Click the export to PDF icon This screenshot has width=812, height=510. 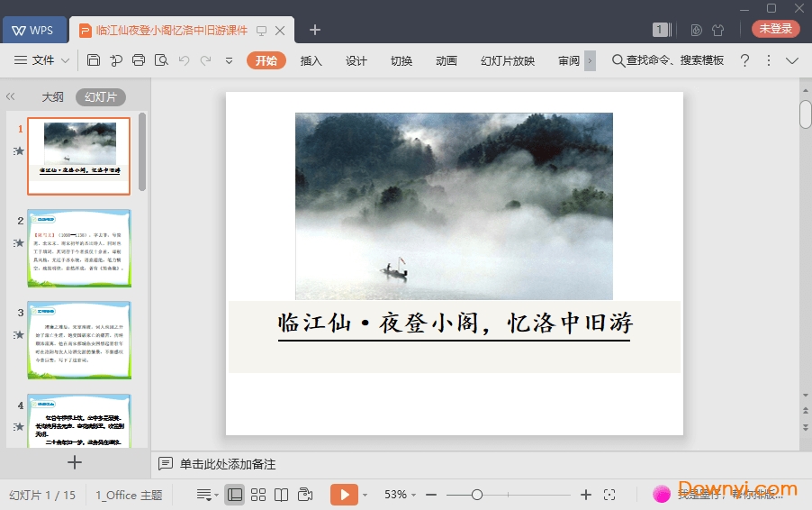point(116,60)
